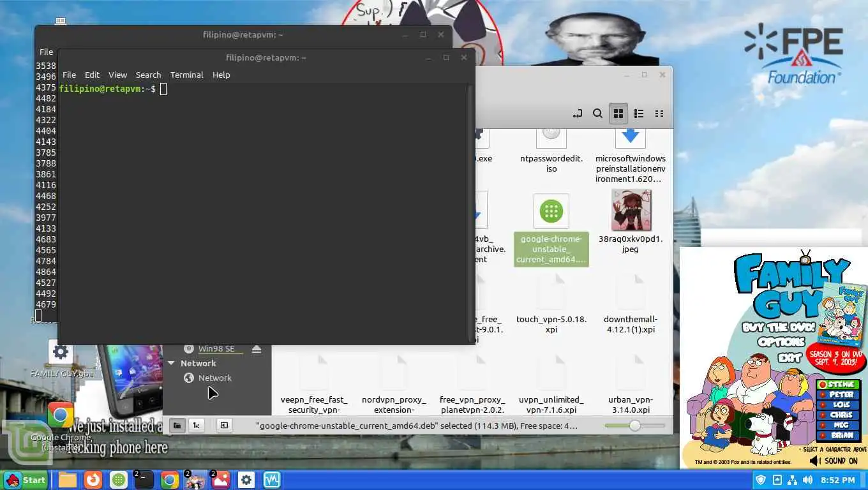Open the folder icon in taskbar
The width and height of the screenshot is (868, 490).
[x=68, y=480]
